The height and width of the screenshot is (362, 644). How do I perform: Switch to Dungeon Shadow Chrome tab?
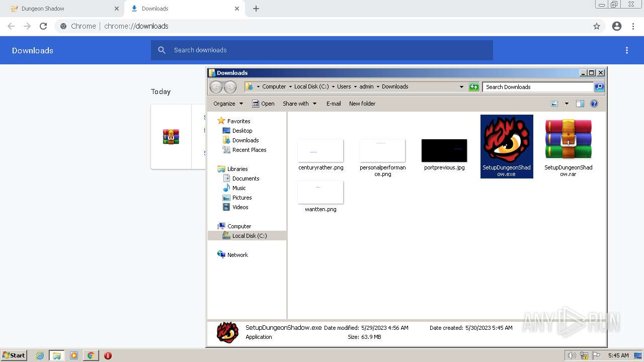(x=63, y=9)
